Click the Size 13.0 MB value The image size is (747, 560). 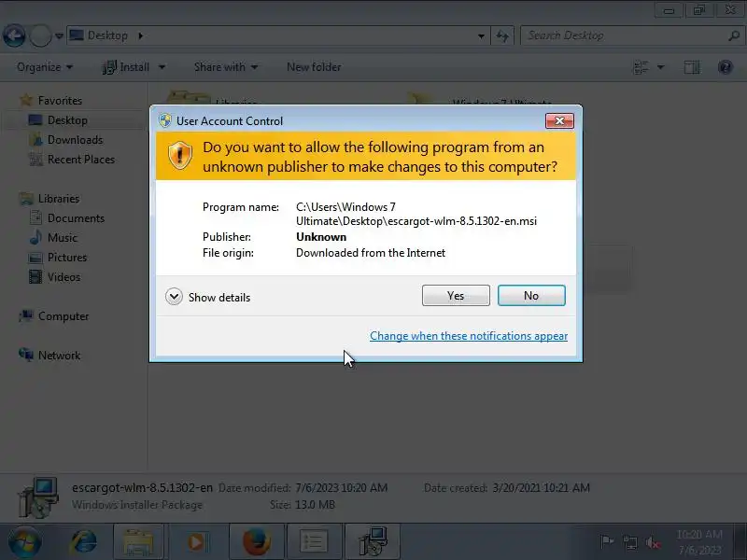tap(315, 504)
